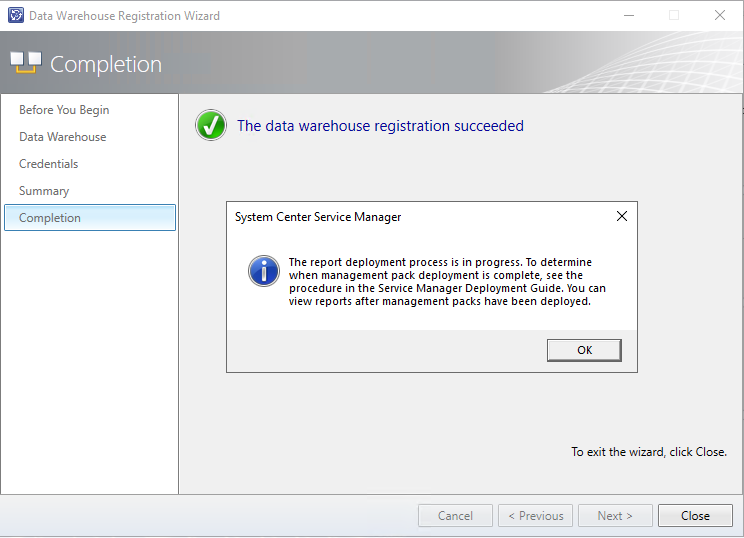The image size is (744, 538).
Task: Click the registration succeeded message text
Action: tap(380, 126)
